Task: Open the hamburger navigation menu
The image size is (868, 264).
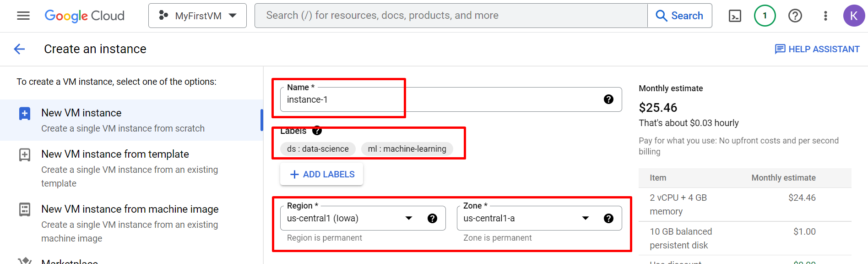Action: pos(23,16)
